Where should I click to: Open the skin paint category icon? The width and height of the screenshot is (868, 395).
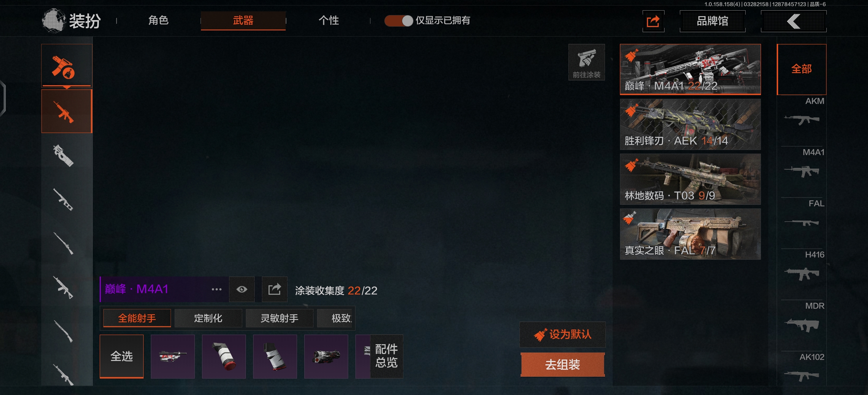[x=66, y=66]
